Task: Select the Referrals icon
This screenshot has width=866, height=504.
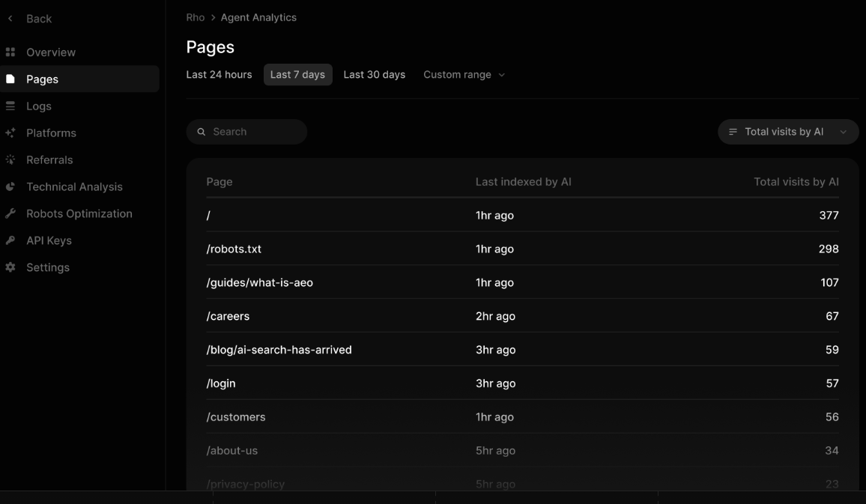Action: [12, 160]
